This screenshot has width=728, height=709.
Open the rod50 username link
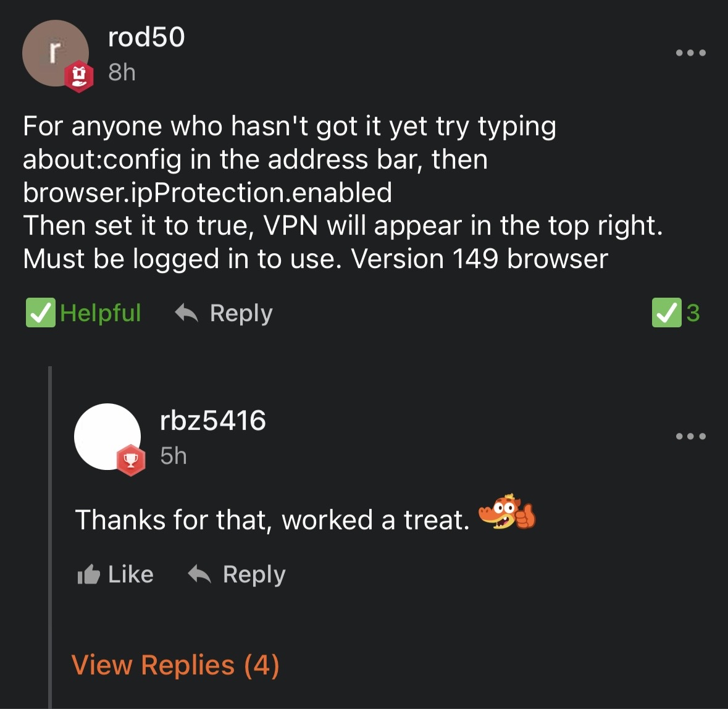(146, 36)
